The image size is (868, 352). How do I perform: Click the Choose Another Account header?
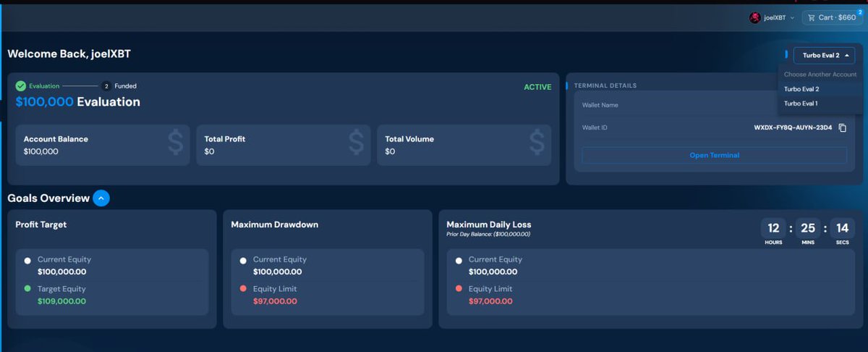click(x=820, y=75)
